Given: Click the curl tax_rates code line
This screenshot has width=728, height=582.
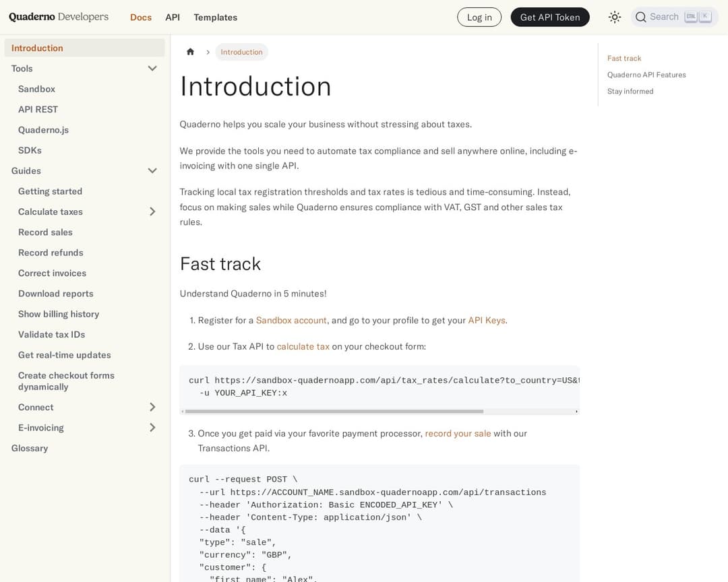Looking at the screenshot, I should tap(384, 380).
